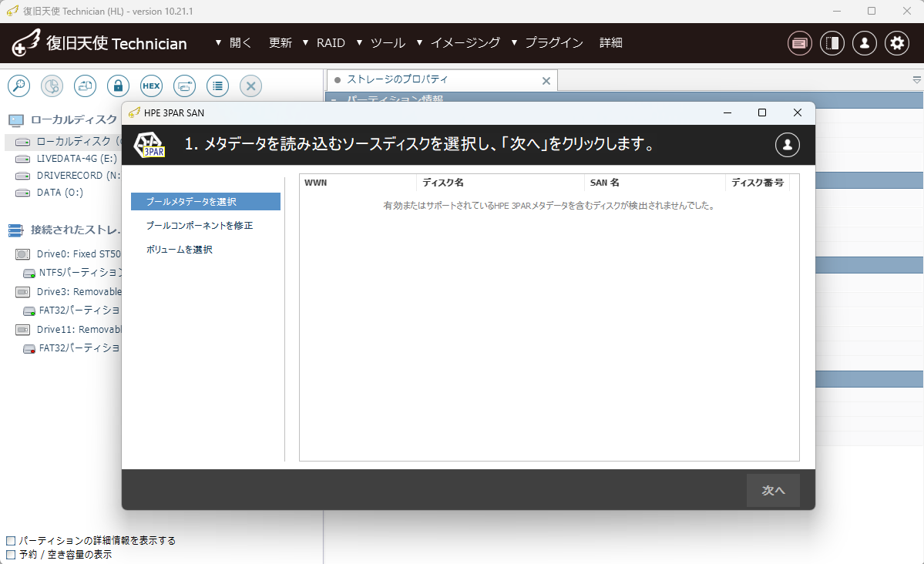Open the ツール dropdown menu

[x=381, y=42]
